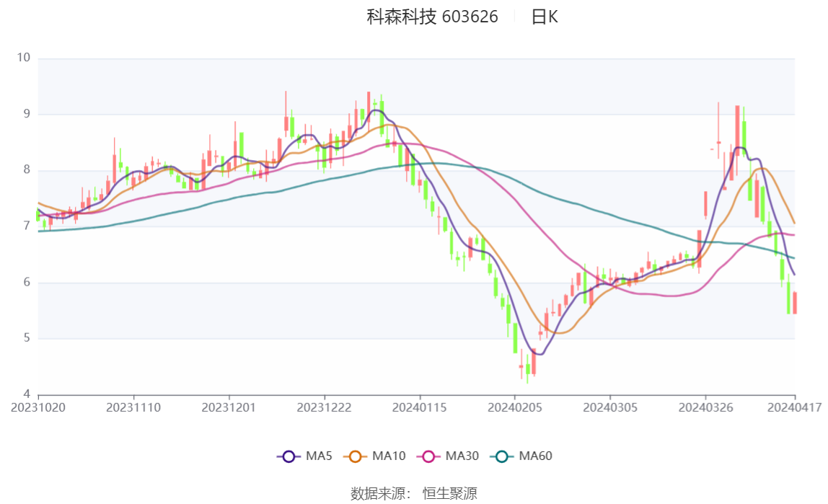
Task: Click the x-axis date label 20240115
Action: click(419, 408)
